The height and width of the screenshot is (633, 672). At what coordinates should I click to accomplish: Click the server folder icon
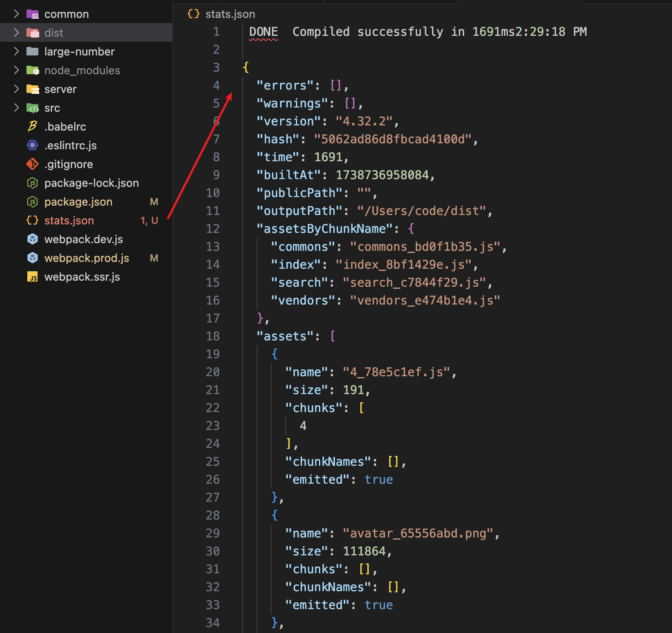[x=33, y=89]
